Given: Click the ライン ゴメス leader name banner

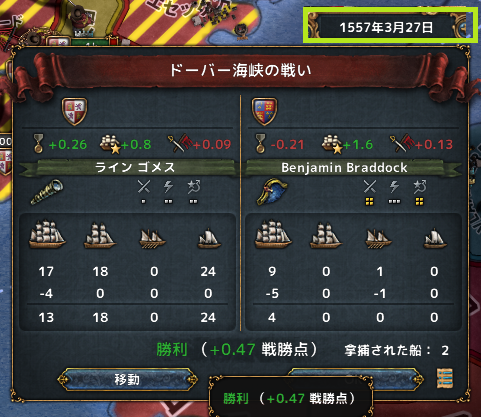Looking at the screenshot, I should (135, 167).
